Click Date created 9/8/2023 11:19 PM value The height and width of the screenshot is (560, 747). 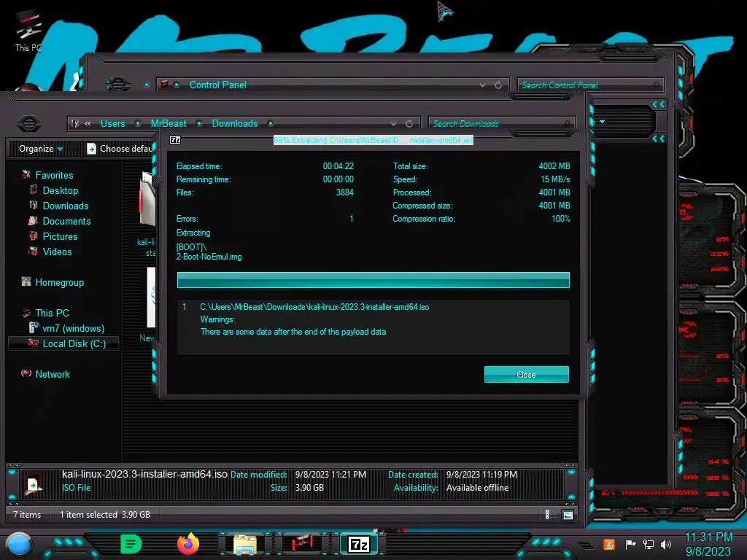[x=481, y=475]
